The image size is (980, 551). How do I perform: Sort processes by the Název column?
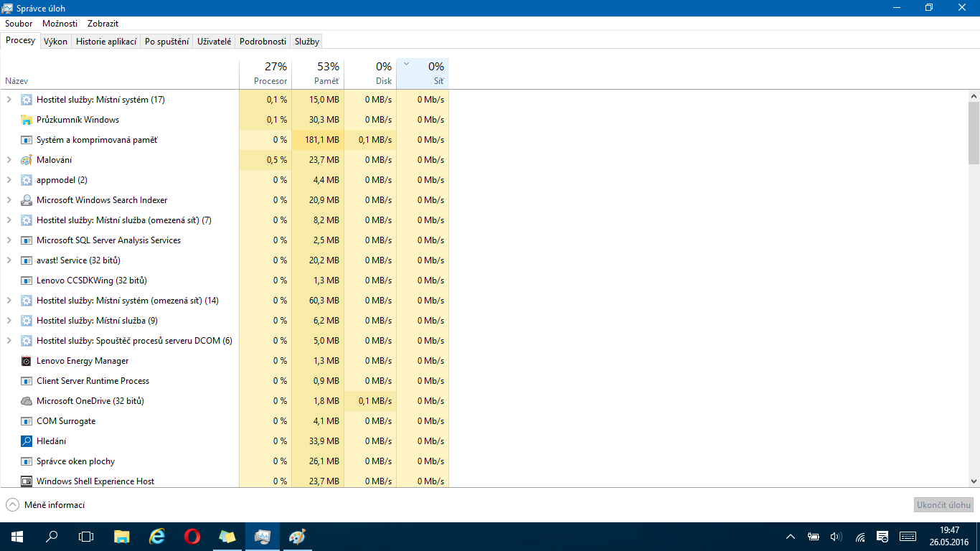(x=119, y=74)
